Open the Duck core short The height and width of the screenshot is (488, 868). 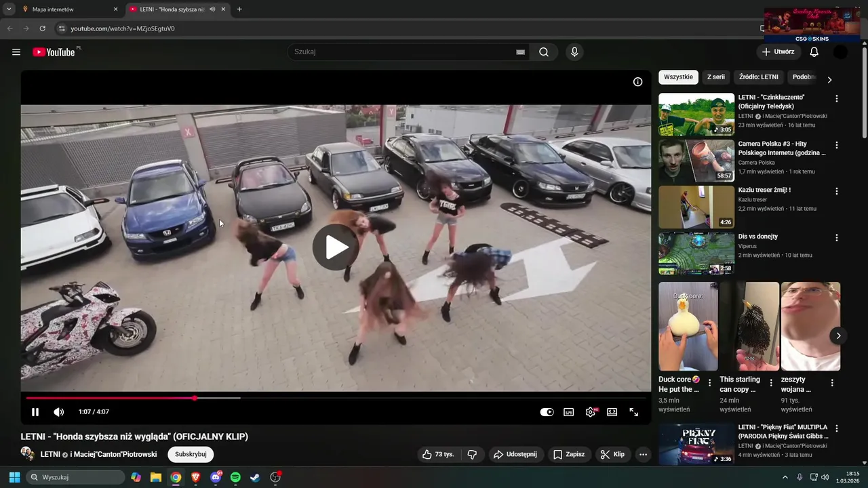tap(688, 327)
